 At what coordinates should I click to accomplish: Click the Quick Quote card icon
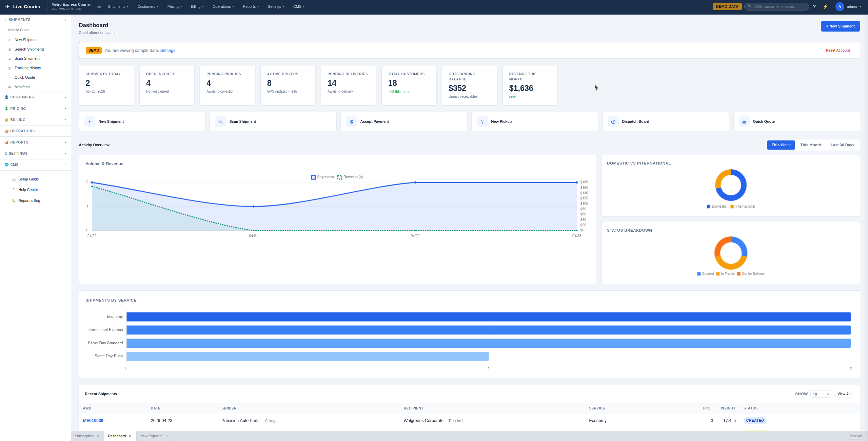[744, 122]
